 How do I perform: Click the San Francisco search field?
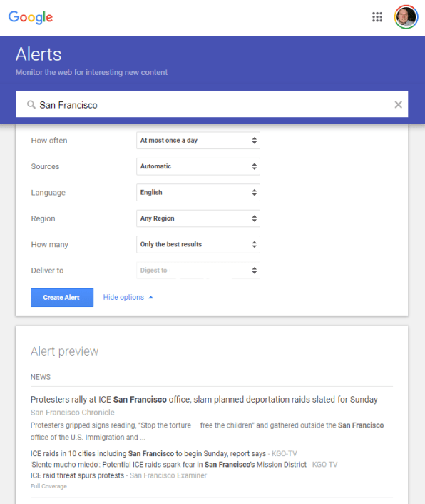pyautogui.click(x=212, y=104)
